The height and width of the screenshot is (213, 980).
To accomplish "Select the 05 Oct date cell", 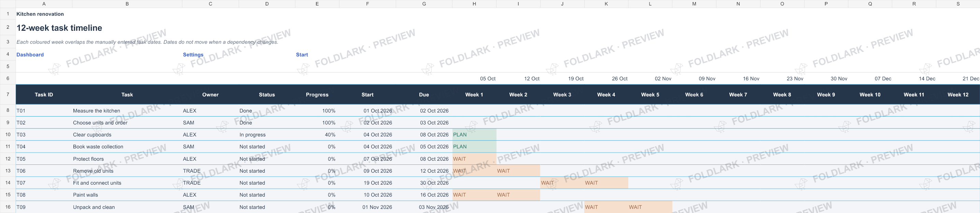I will [x=474, y=79].
